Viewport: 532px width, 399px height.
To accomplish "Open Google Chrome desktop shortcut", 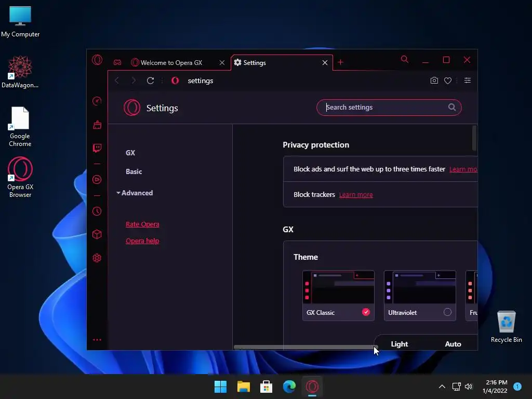I will (x=20, y=127).
